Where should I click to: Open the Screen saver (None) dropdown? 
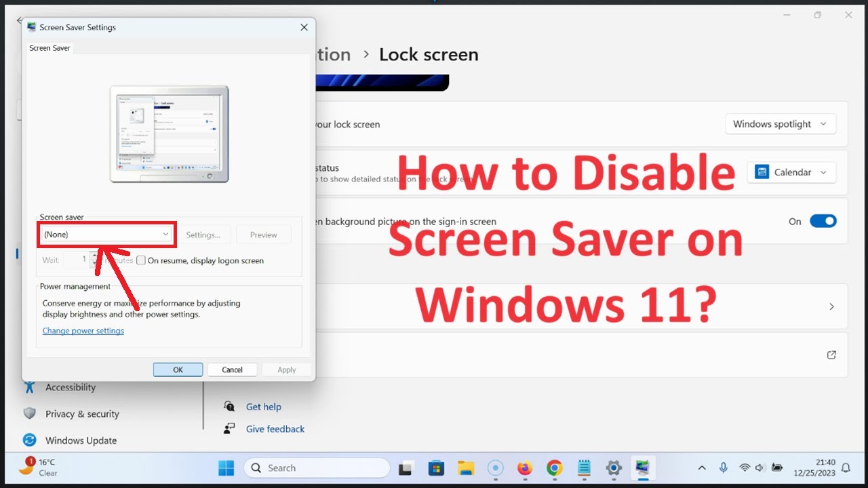pos(106,235)
